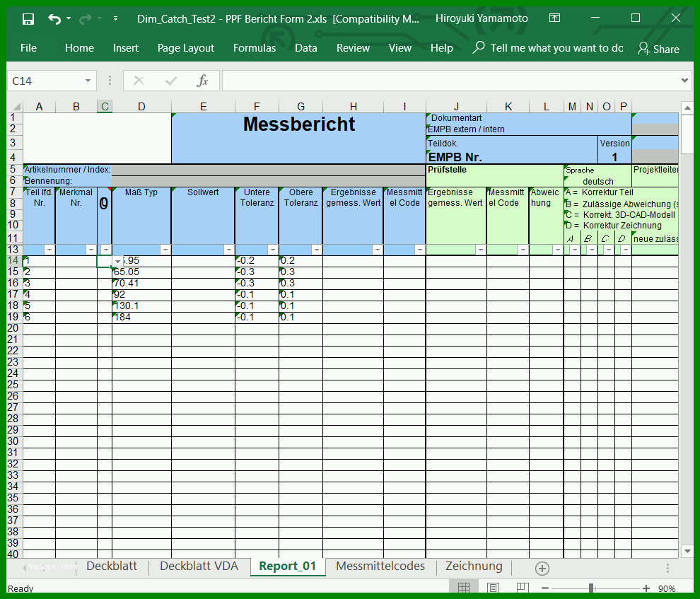Click the Insert Function fx icon
Screen dimensions: 700x599
click(x=202, y=81)
